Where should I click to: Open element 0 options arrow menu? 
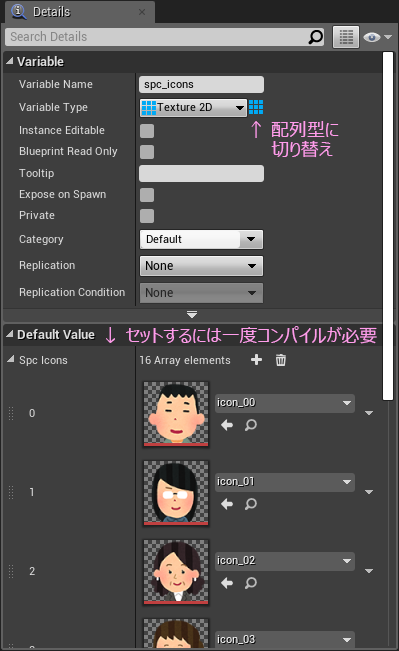pos(369,413)
